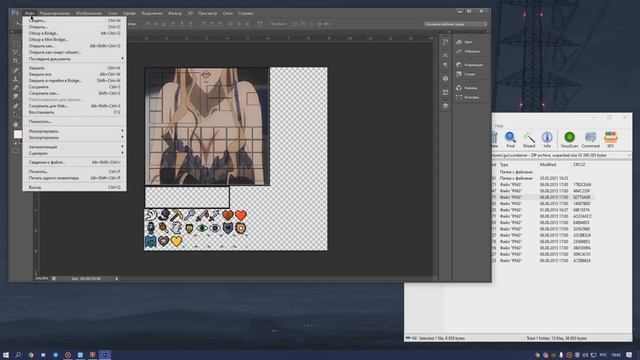Image resolution: width=640 pixels, height=360 pixels.
Task: Click the Find icon in WinRAR toolbar
Action: pyautogui.click(x=510, y=139)
